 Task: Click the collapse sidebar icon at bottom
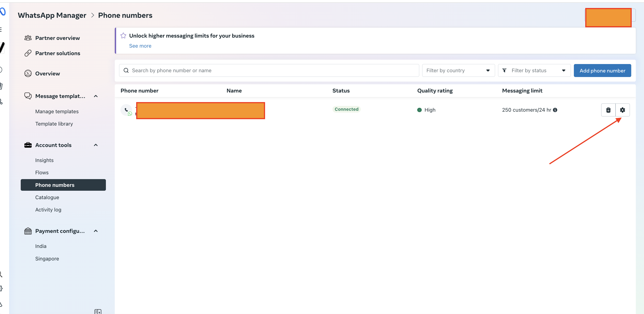[x=98, y=311]
